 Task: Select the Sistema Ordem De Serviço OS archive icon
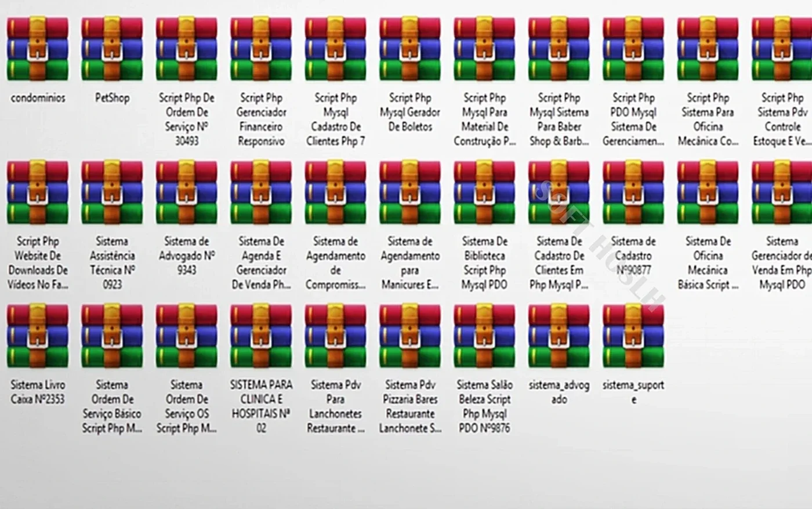pos(186,336)
